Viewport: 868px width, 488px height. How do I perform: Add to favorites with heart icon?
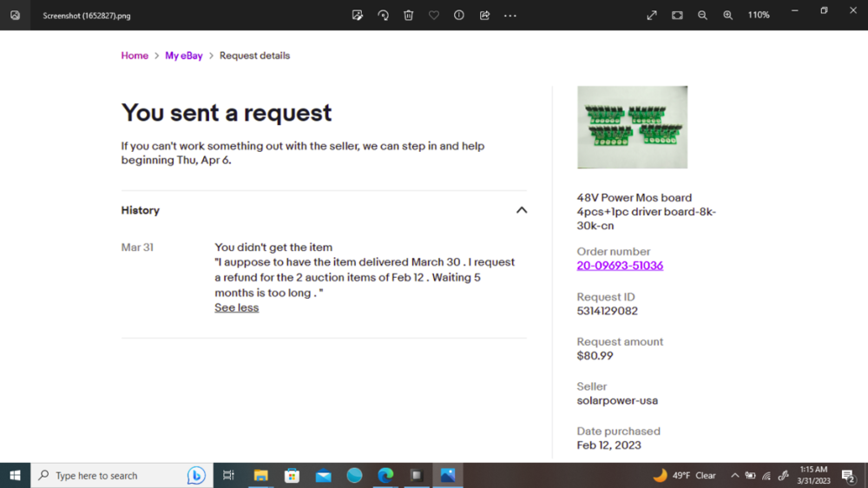[434, 16]
